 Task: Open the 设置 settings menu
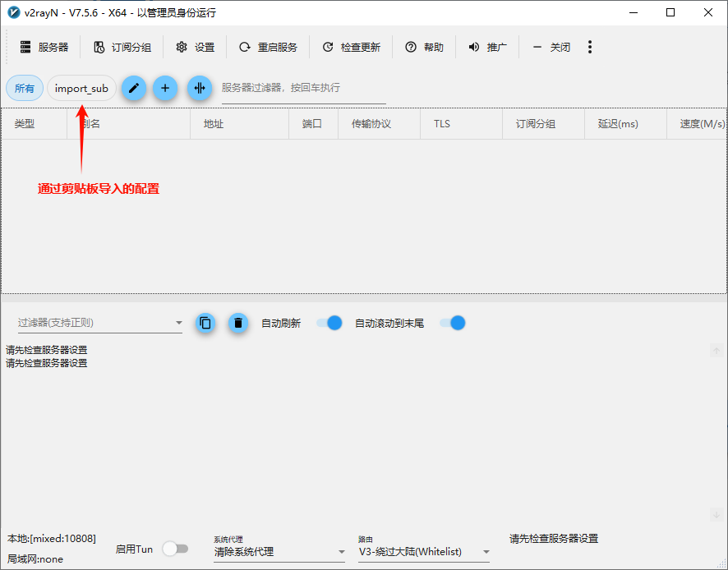(x=195, y=47)
